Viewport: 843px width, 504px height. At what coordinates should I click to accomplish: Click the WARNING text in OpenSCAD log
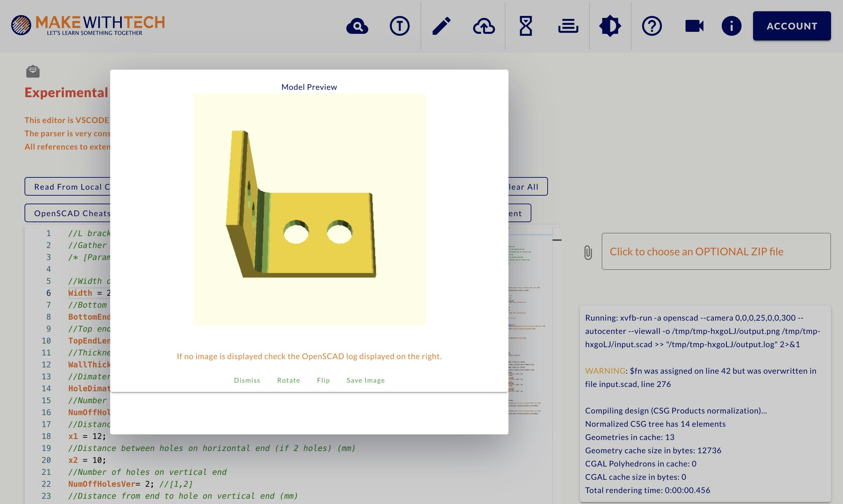[605, 371]
